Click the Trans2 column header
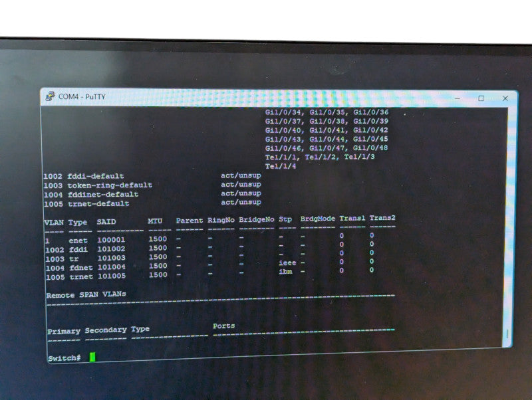Screen dimensions: 532x400 click(382, 218)
